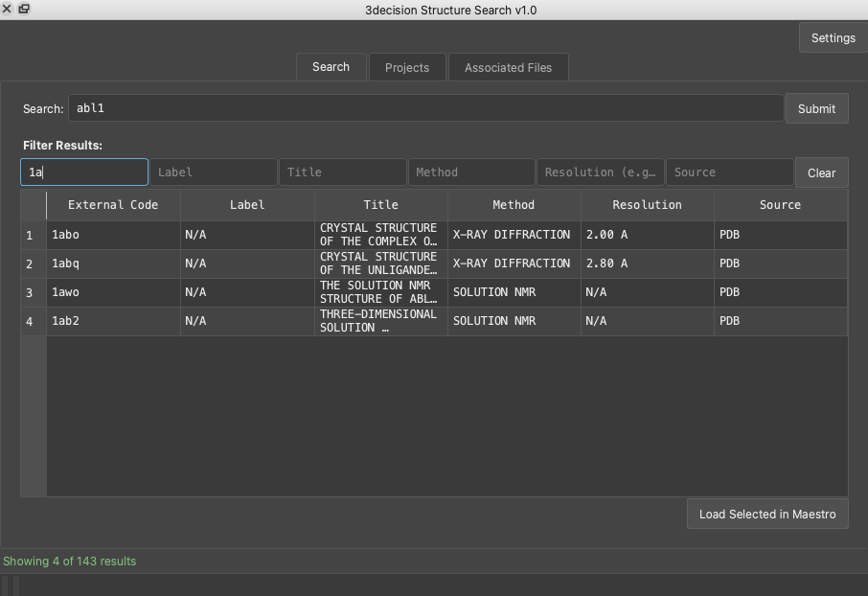Select Label N/A cell in 1abo row
The width and height of the screenshot is (868, 596).
[247, 235]
